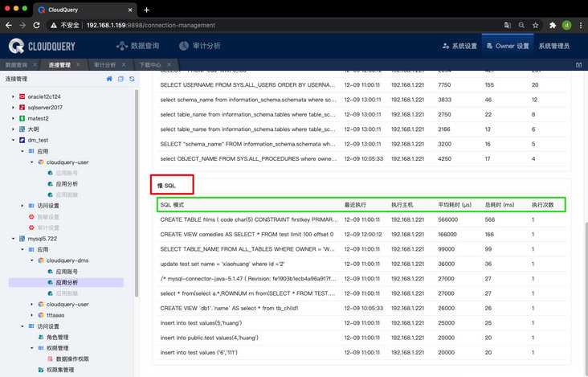The height and width of the screenshot is (377, 588).
Task: Open a new browser tab
Action: (146, 10)
